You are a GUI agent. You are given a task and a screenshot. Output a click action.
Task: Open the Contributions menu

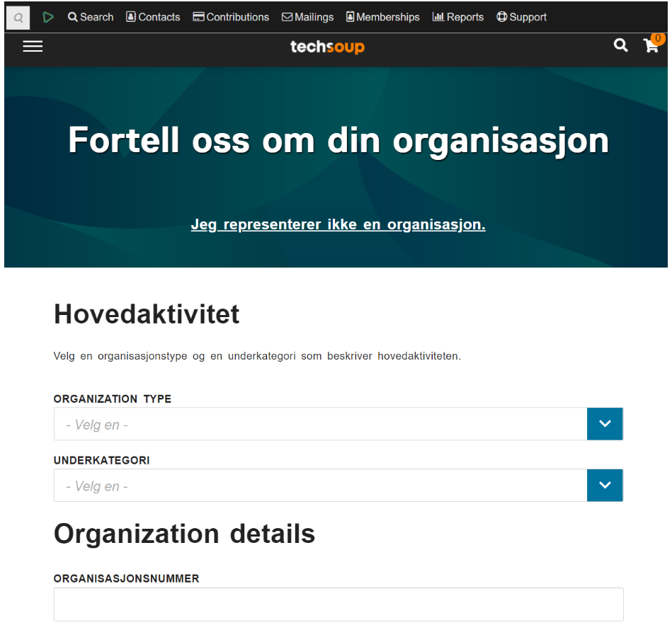tap(231, 16)
